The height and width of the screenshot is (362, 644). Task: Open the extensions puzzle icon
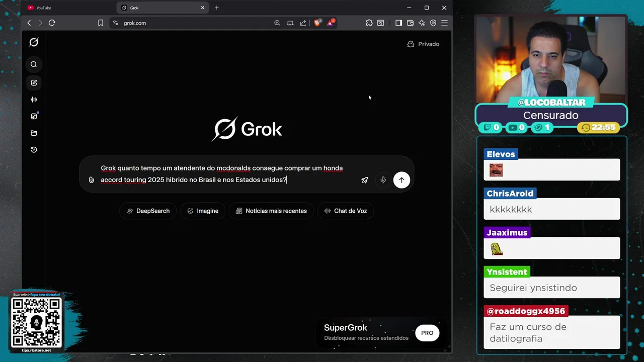(x=369, y=23)
